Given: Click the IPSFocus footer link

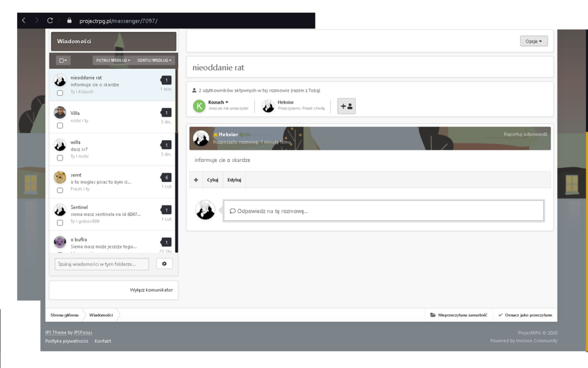Looking at the screenshot, I should [x=83, y=332].
